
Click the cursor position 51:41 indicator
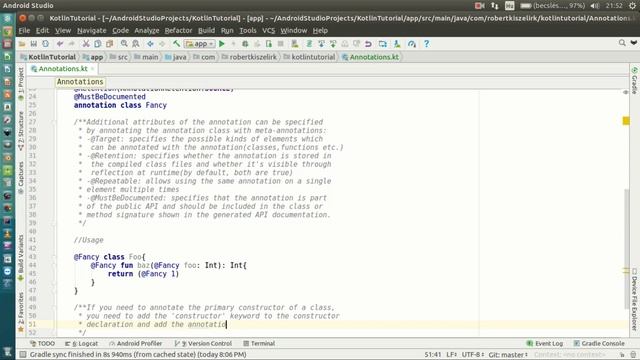(x=433, y=354)
